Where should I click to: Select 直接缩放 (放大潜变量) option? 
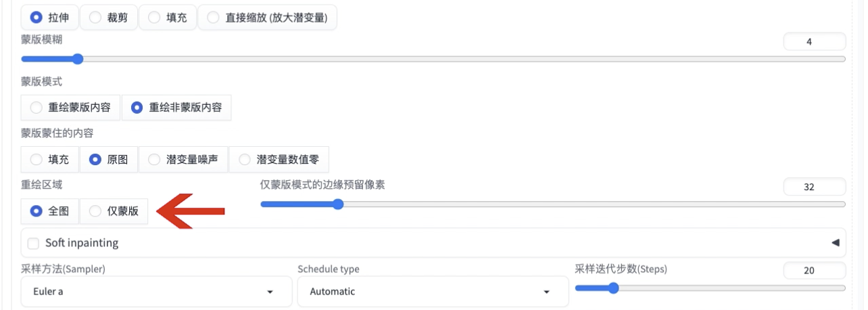267,18
